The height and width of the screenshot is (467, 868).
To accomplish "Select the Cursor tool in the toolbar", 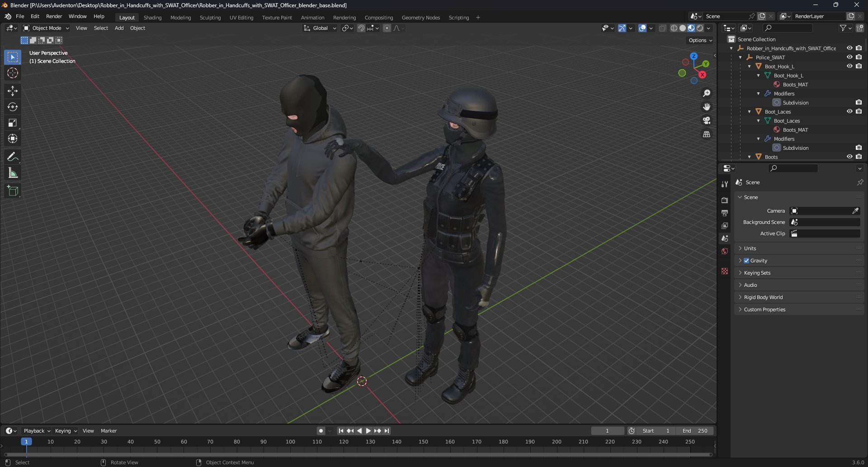I will [13, 73].
